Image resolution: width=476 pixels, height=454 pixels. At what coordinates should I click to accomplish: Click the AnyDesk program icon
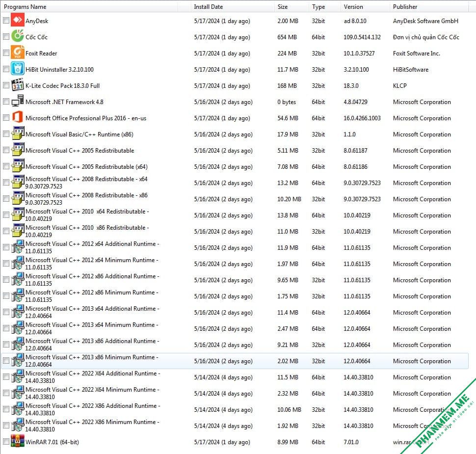coord(18,20)
